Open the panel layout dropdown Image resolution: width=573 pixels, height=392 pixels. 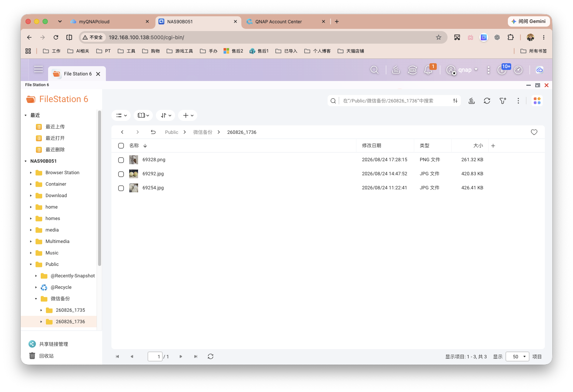click(x=143, y=115)
